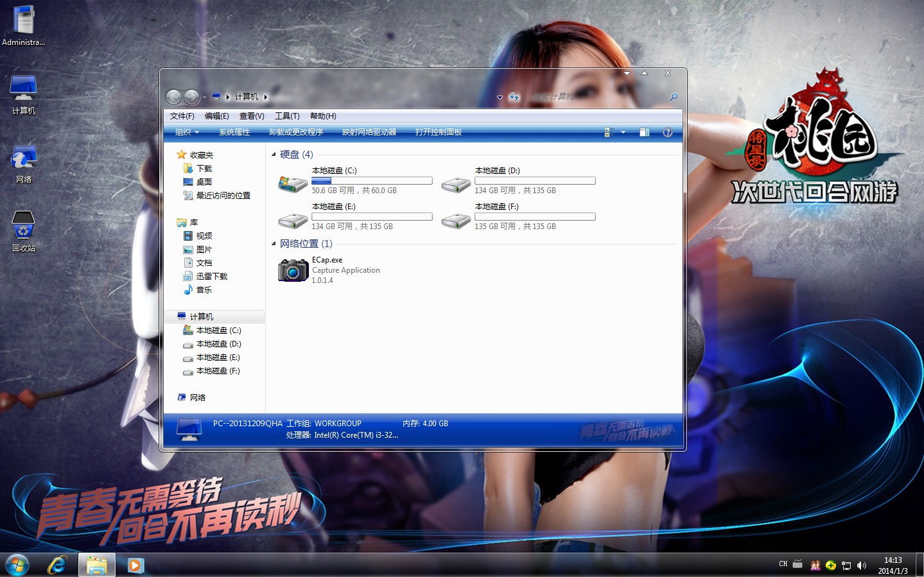Select the C: drive icon in content pane

292,184
